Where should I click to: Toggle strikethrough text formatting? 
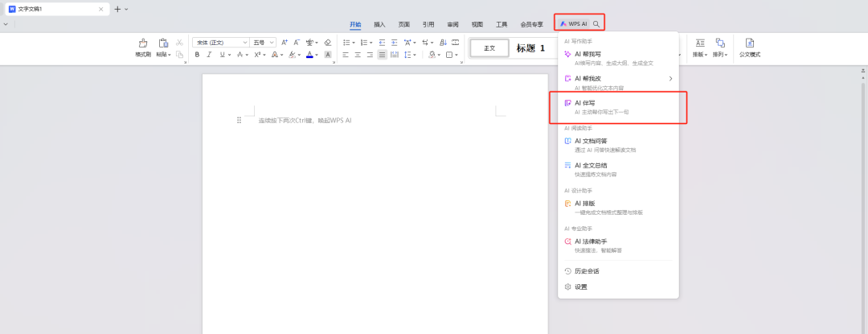[x=240, y=54]
